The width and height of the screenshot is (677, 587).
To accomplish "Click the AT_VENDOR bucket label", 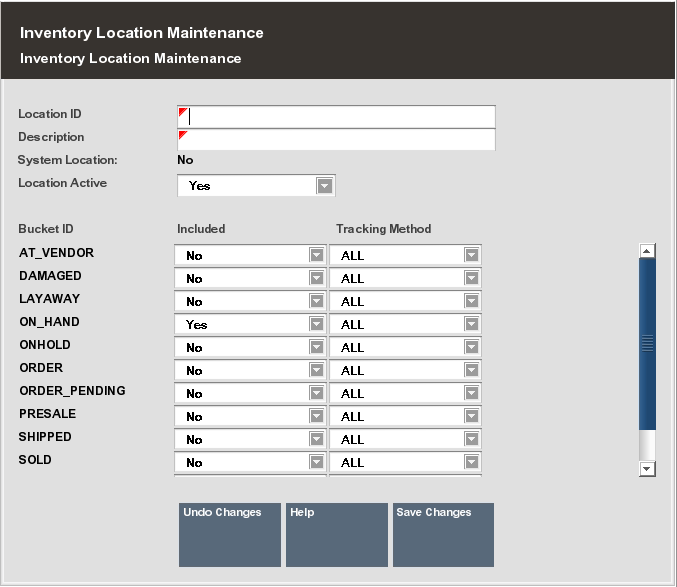I will click(x=56, y=252).
